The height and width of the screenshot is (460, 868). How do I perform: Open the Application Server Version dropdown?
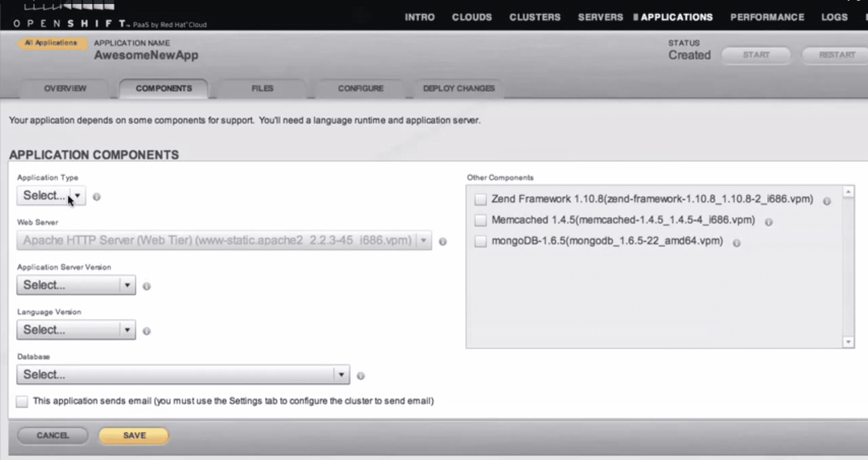pos(76,285)
